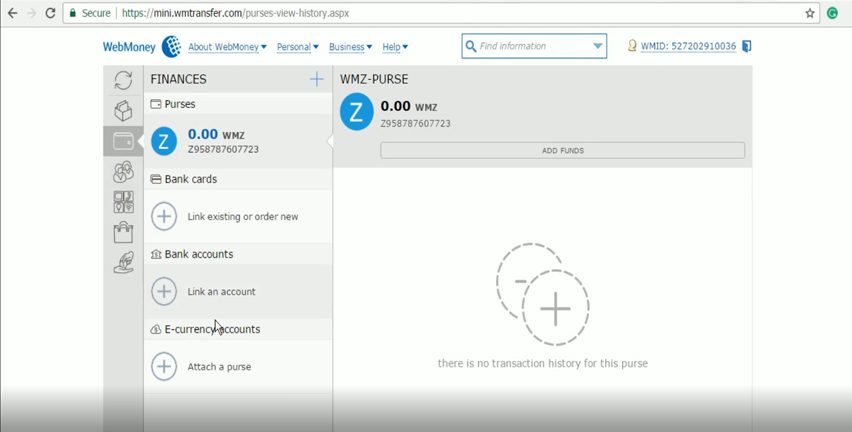Open the Personal dropdown menu

[x=297, y=47]
